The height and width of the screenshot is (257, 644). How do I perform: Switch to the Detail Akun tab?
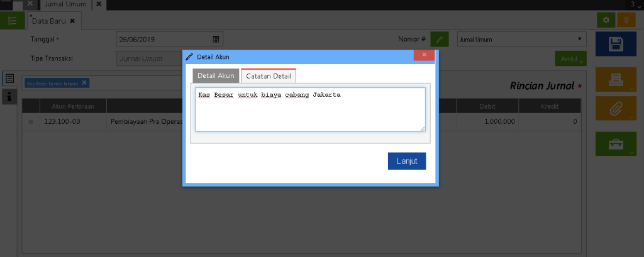coord(216,76)
